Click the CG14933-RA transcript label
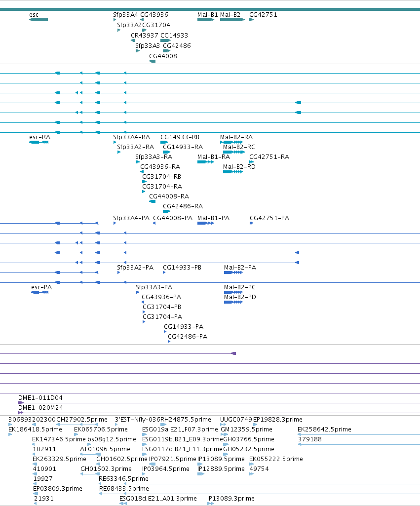Viewport: 420px width, 506px height. tap(183, 147)
